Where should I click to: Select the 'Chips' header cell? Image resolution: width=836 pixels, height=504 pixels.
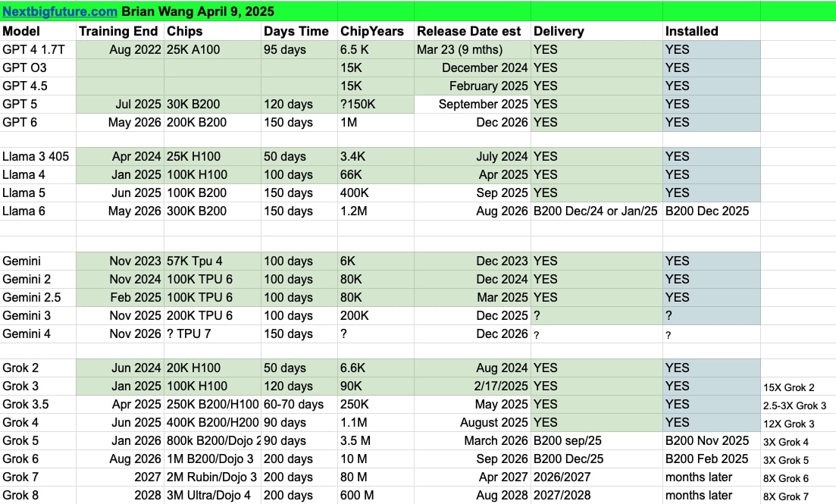click(212, 31)
